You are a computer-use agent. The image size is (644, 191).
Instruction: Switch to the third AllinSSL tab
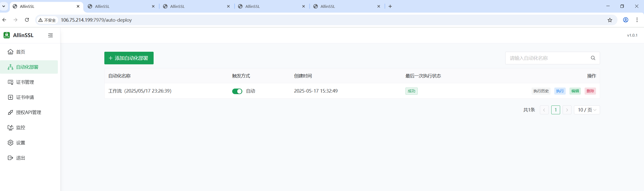pyautogui.click(x=196, y=6)
